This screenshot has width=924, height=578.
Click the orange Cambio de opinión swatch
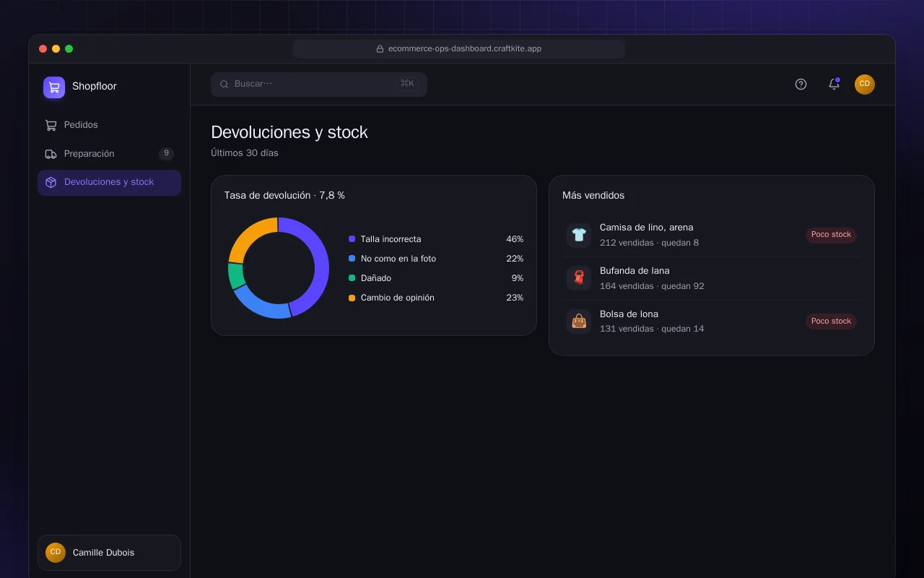coord(352,298)
